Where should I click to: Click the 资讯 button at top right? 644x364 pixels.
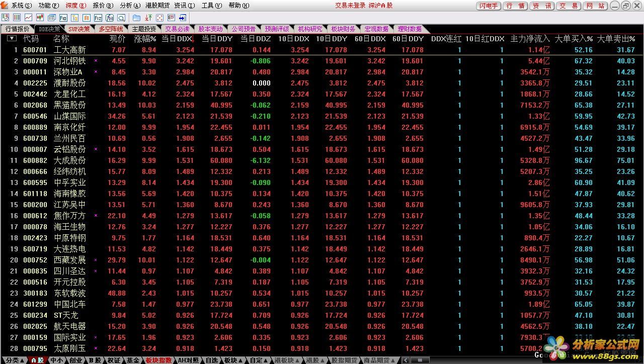click(x=542, y=6)
